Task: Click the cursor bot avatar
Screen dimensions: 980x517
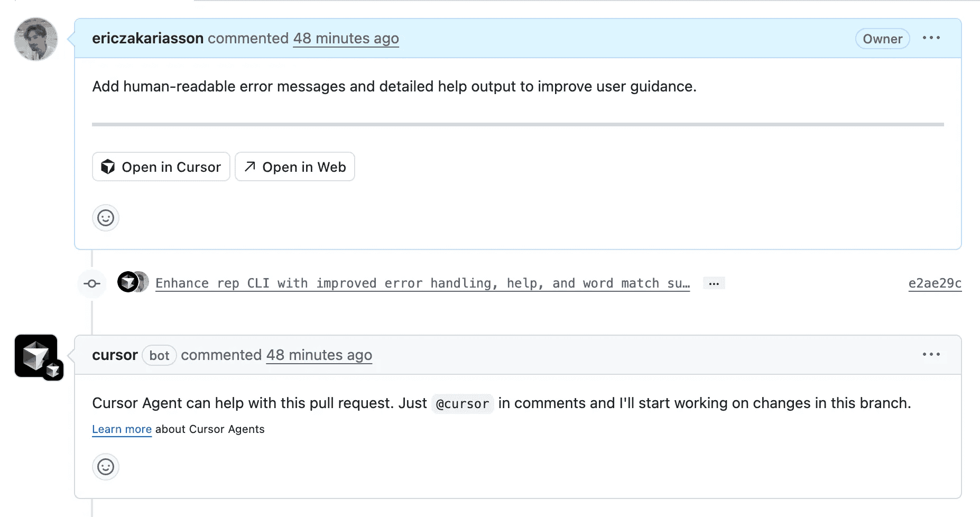Action: click(x=36, y=355)
